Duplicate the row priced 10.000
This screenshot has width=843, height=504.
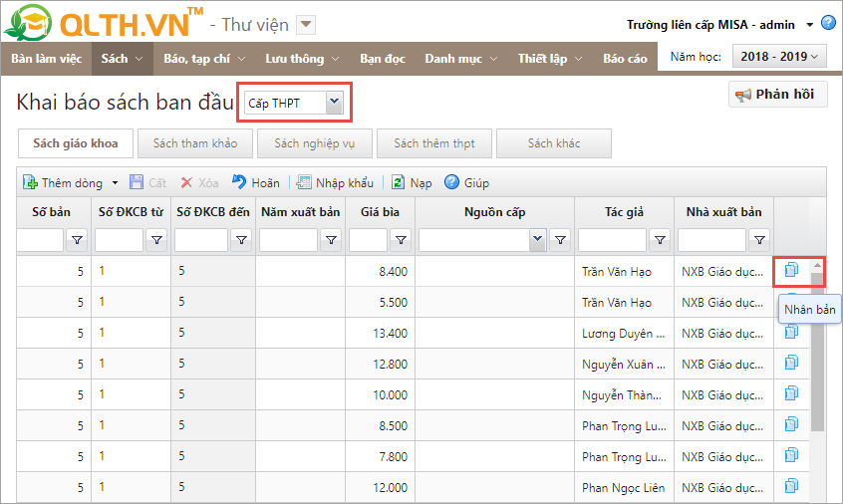pos(791,393)
